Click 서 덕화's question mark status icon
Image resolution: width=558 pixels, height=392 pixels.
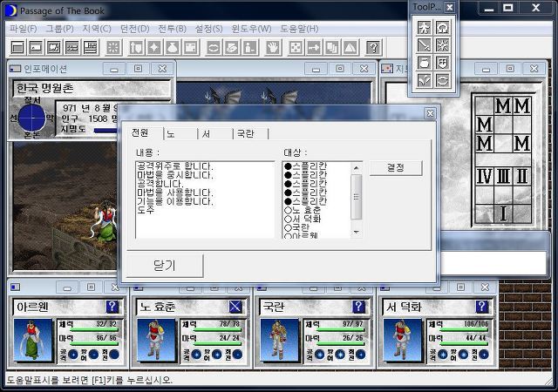click(481, 307)
